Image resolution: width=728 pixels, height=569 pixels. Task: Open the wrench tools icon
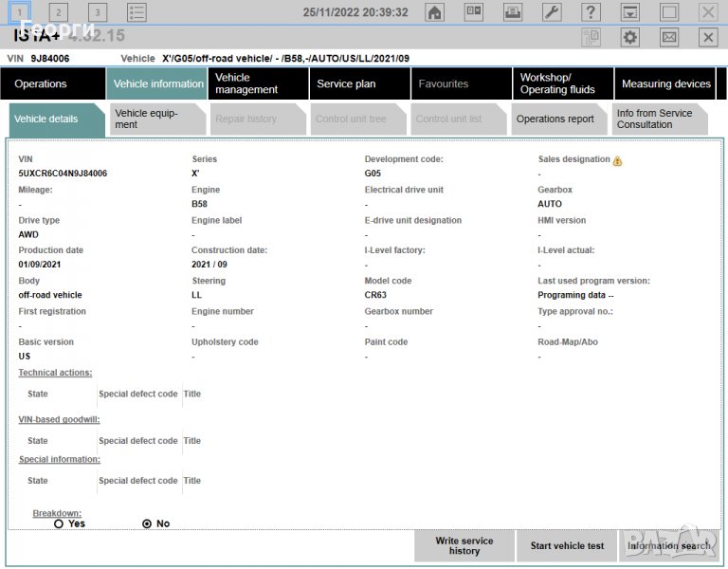point(552,12)
